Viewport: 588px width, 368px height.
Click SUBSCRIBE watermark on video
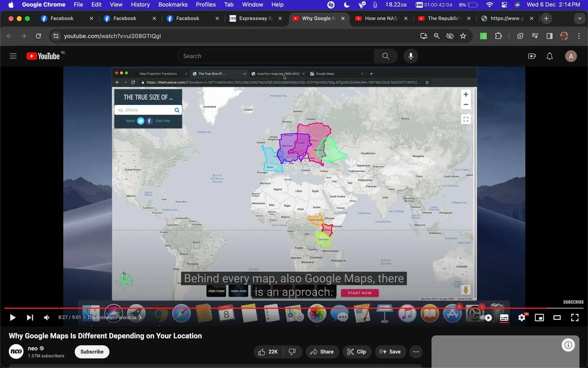pos(573,302)
